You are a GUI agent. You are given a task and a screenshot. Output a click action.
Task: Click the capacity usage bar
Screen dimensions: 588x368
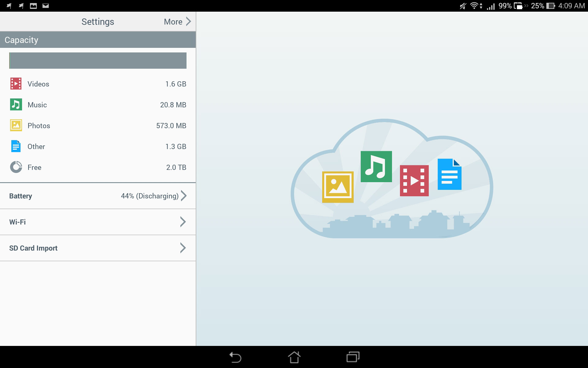[x=98, y=60]
